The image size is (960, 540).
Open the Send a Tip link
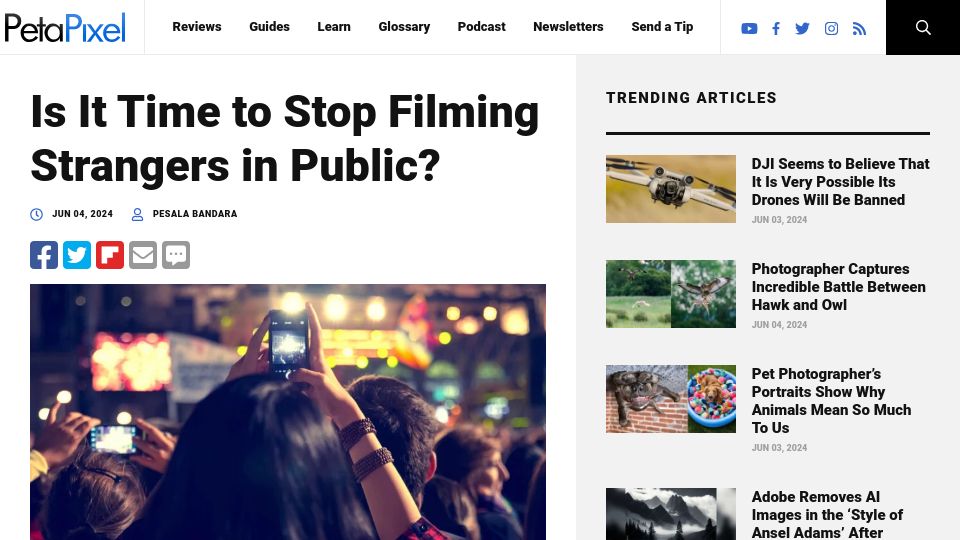pos(662,27)
